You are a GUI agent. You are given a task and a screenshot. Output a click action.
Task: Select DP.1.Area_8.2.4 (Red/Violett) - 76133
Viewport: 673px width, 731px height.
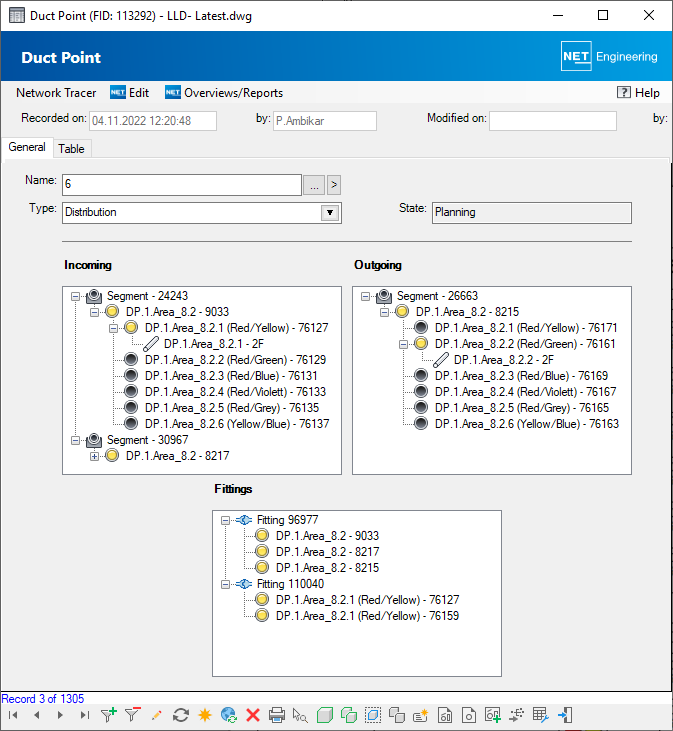(x=235, y=392)
